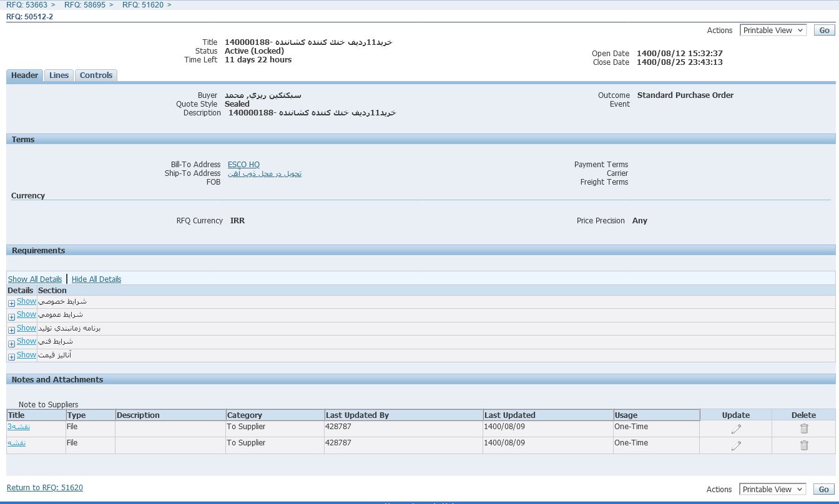Click the Notes and Attachments section header
Viewport: 839px width, 504px height.
click(x=421, y=379)
